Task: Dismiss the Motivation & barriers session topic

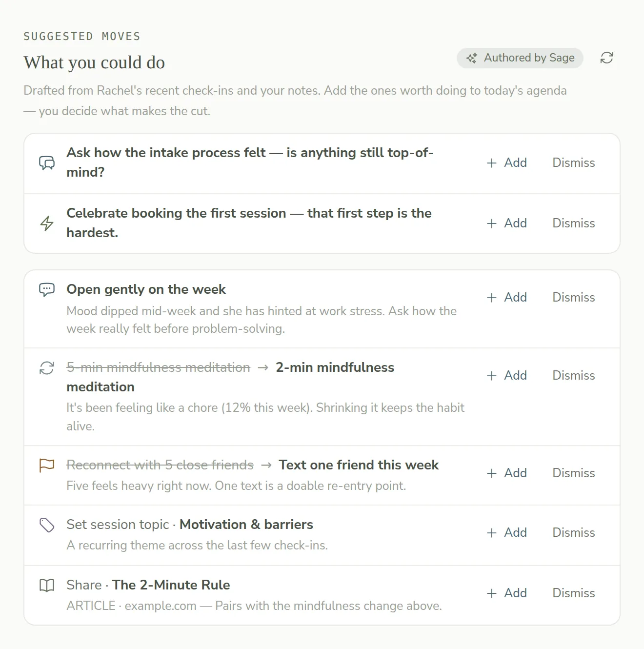Action: click(x=573, y=532)
